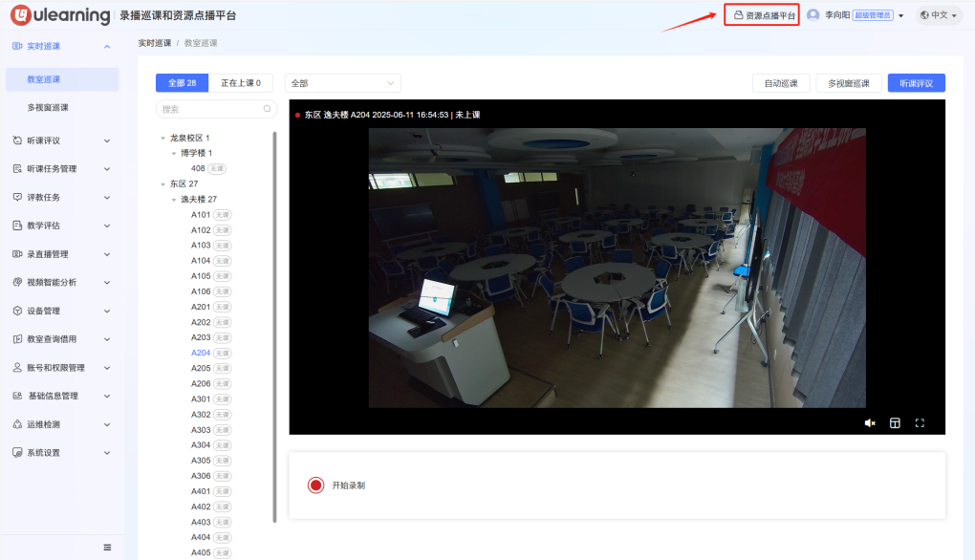This screenshot has width=975, height=560.
Task: Open the 全部 filter dropdown
Action: point(342,83)
